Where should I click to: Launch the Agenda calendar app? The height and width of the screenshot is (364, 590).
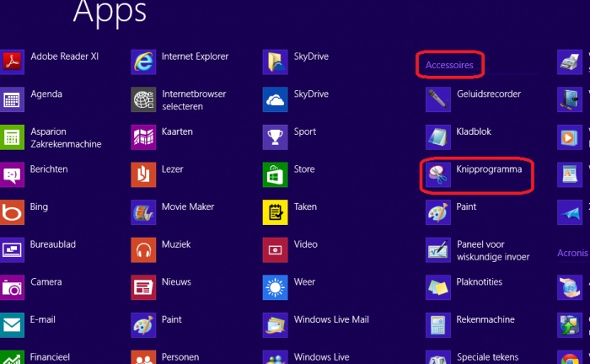tap(31, 99)
